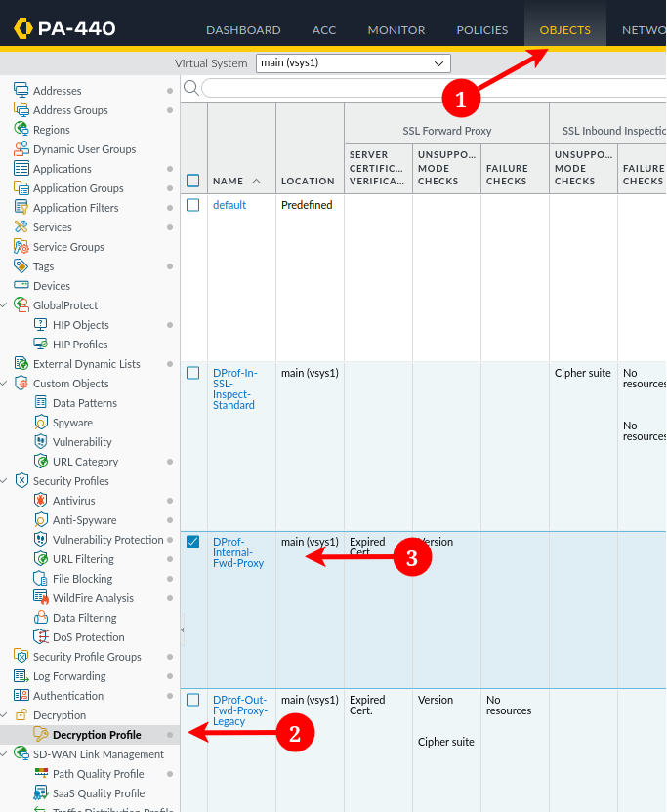Click the search magnifier icon
Screen dimensions: 667x812
191,88
